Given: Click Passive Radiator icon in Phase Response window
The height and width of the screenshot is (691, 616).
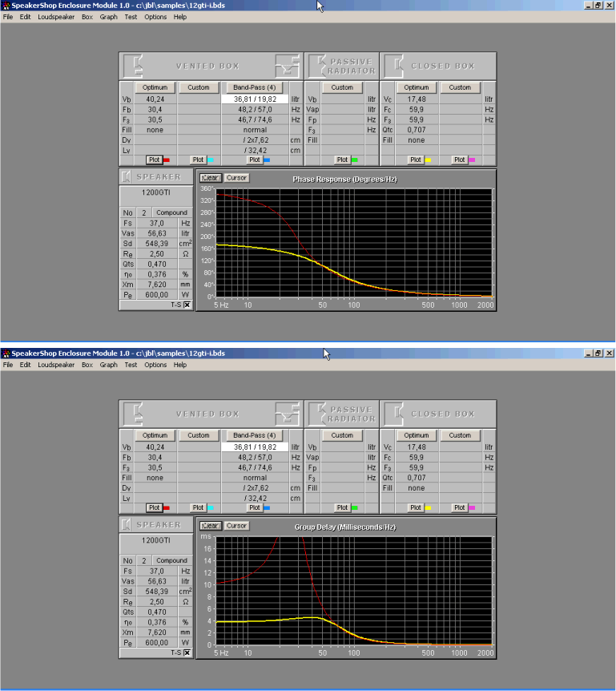Looking at the screenshot, I should pyautogui.click(x=319, y=66).
